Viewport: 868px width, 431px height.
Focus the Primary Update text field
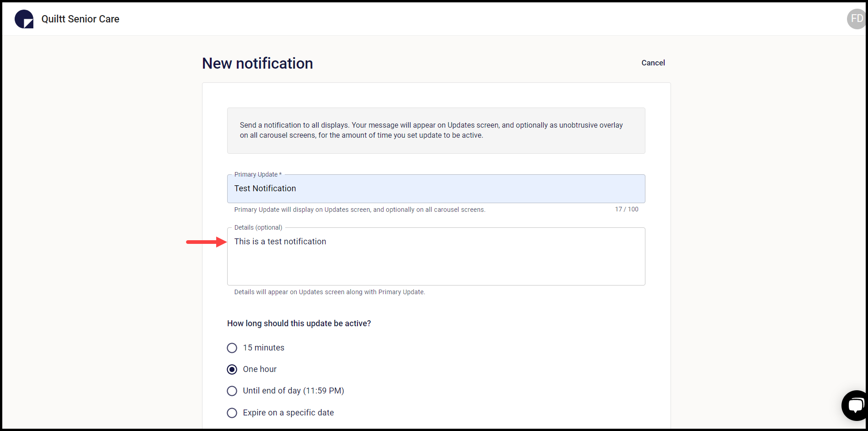436,189
